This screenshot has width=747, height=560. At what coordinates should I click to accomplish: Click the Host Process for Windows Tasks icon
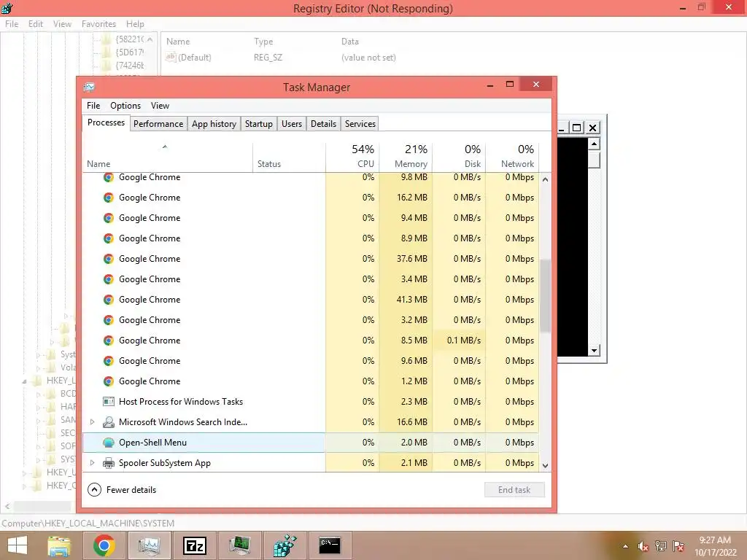[x=109, y=402]
